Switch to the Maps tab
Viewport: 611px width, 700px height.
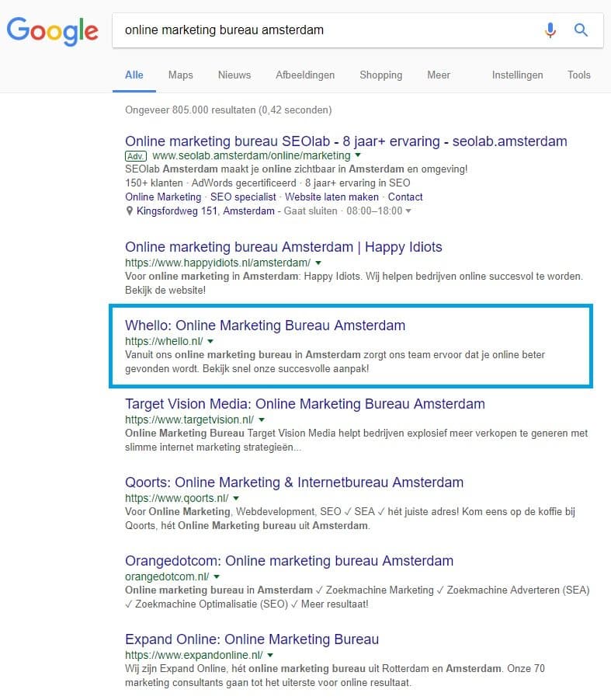pyautogui.click(x=181, y=75)
